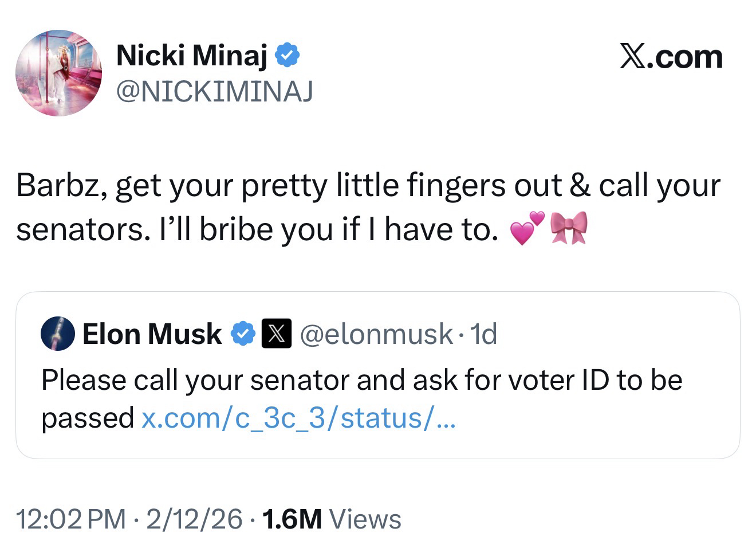Click the pink ribbon bow emoji
This screenshot has width=756, height=544.
(569, 228)
